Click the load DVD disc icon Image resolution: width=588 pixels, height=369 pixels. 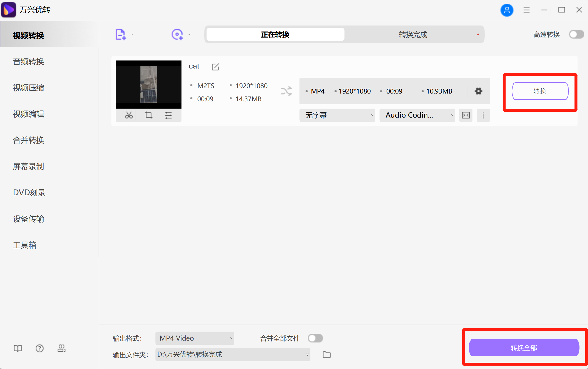click(177, 34)
